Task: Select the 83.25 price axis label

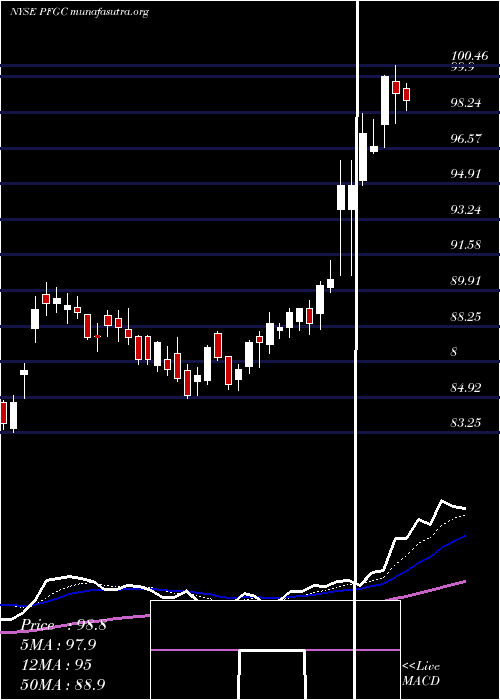Action: tap(466, 422)
